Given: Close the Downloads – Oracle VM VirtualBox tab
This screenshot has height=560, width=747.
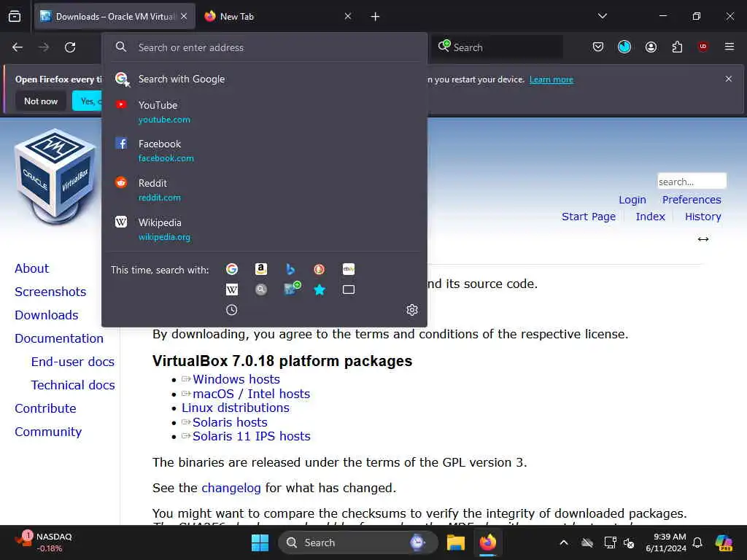Looking at the screenshot, I should (185, 16).
